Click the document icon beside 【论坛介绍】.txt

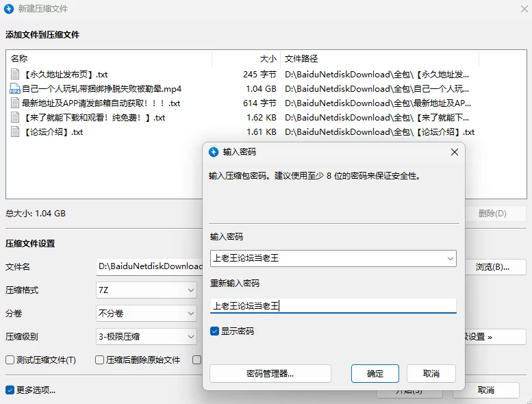pyautogui.click(x=15, y=131)
